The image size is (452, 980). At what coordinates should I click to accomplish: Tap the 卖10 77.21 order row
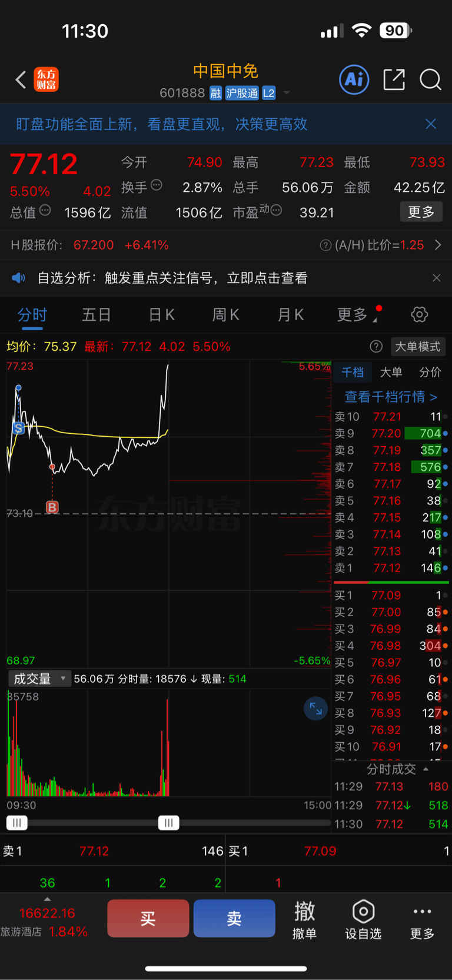(x=391, y=417)
